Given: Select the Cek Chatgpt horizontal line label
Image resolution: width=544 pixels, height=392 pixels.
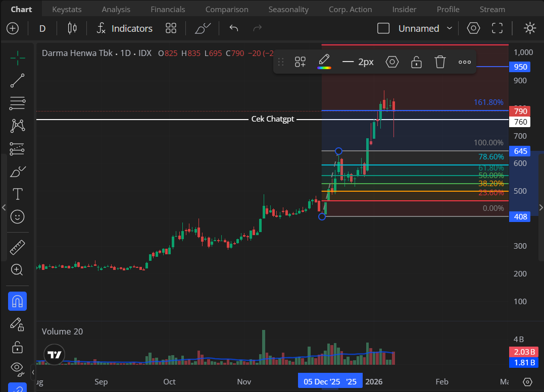Looking at the screenshot, I should (273, 119).
